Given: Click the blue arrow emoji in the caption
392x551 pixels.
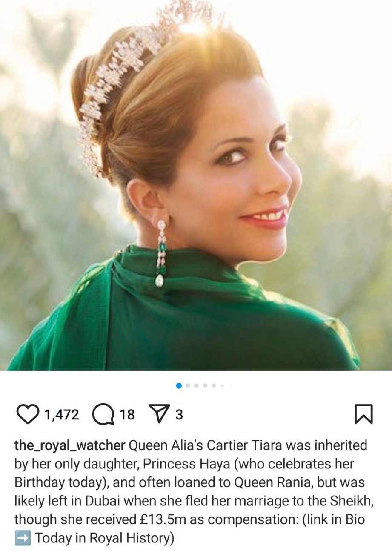Looking at the screenshot, I should (x=22, y=538).
